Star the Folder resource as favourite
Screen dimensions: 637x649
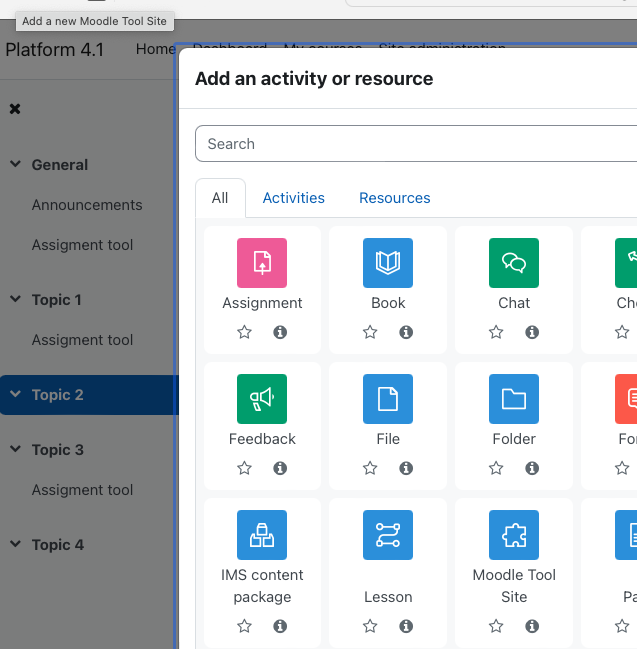(496, 468)
